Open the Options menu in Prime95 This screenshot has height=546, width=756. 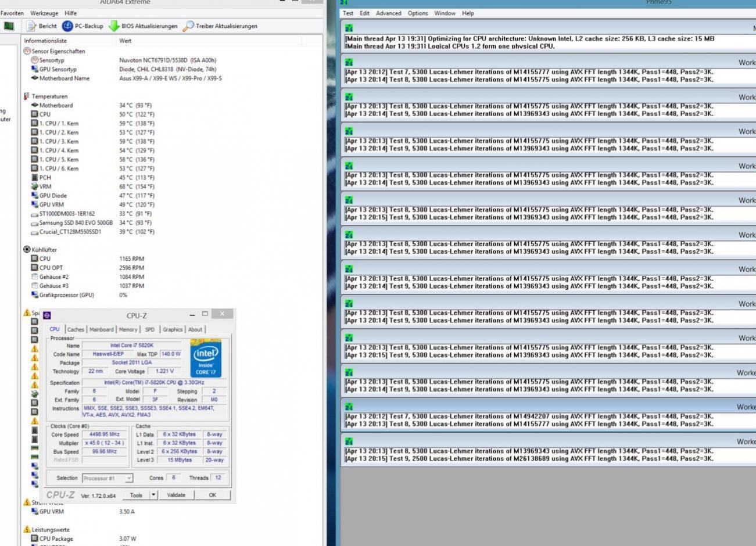point(417,13)
